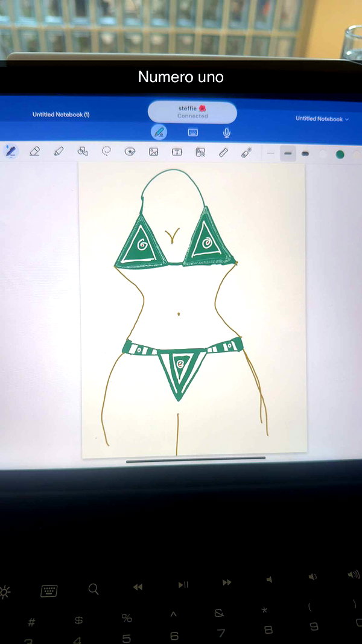Select the Highlighter tool
The height and width of the screenshot is (644, 362).
59,151
